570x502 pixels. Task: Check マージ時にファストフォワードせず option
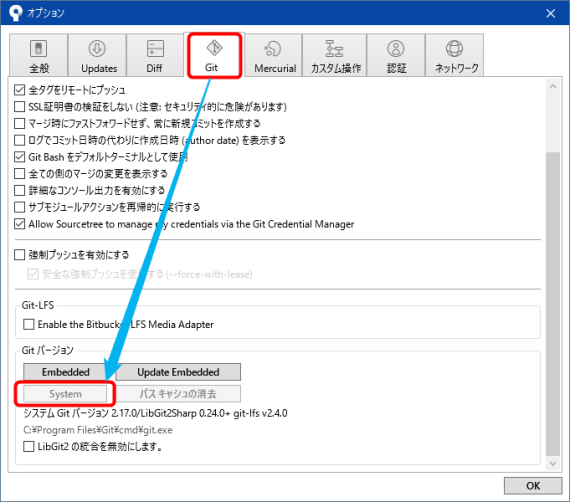point(19,123)
